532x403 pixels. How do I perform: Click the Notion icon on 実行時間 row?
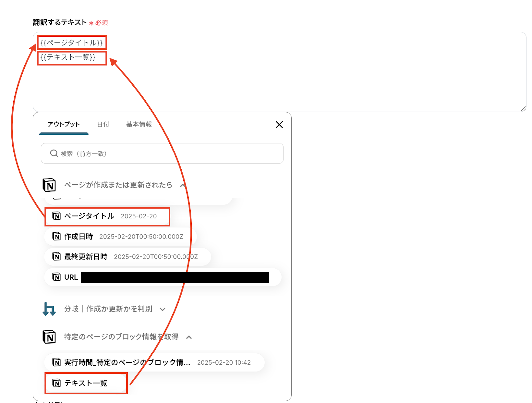56,362
